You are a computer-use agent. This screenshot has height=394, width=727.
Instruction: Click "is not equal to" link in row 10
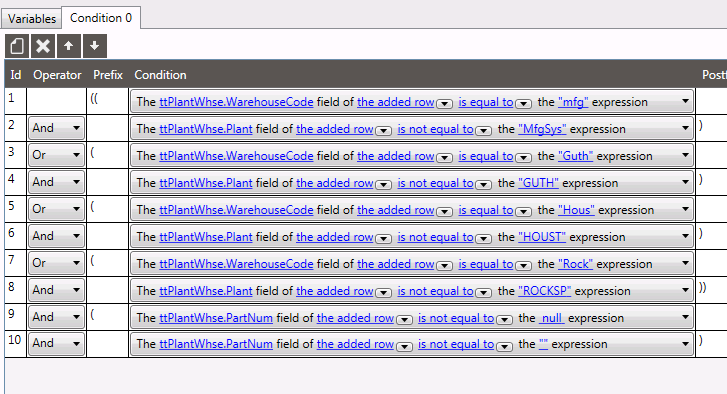point(456,344)
